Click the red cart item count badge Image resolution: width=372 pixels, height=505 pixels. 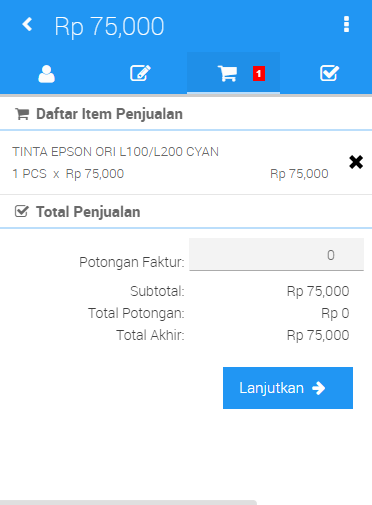tap(259, 74)
